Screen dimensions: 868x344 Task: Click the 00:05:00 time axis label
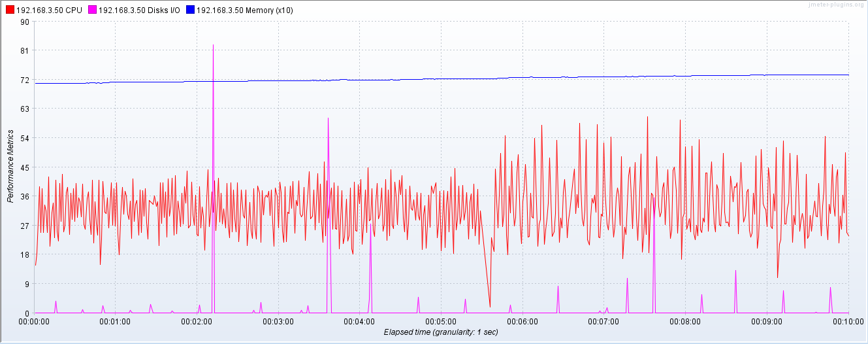tap(441, 322)
